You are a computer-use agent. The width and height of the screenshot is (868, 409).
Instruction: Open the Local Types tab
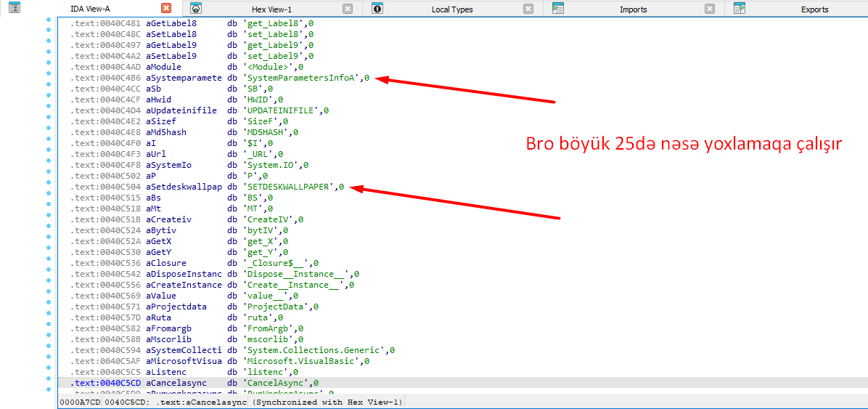click(451, 9)
